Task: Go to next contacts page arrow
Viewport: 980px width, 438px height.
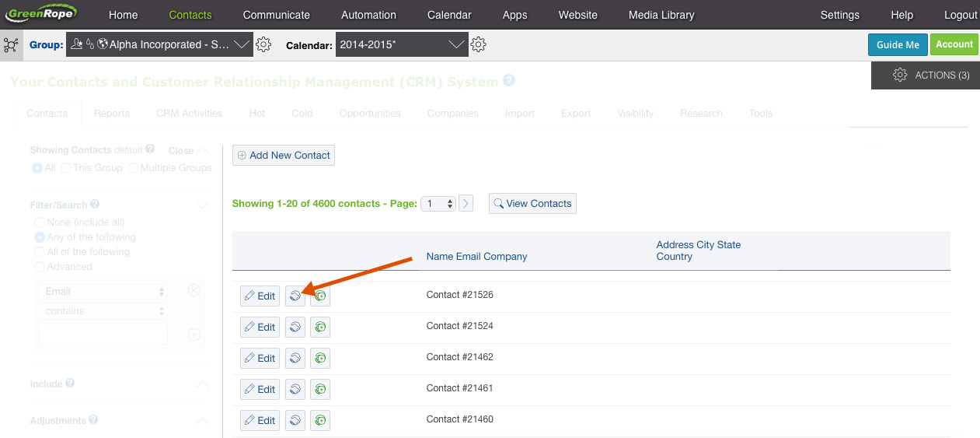Action: pos(466,204)
